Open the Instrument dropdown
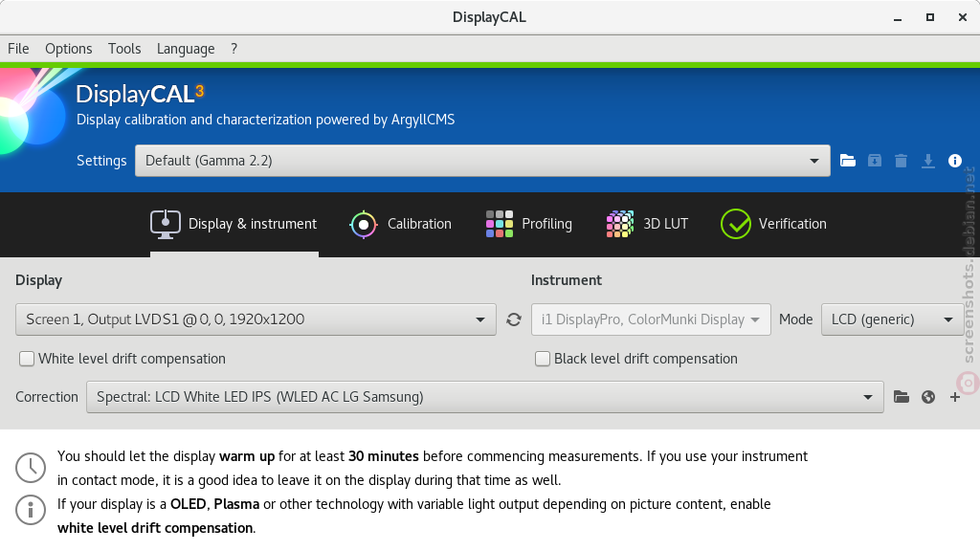The image size is (980, 551). point(651,320)
